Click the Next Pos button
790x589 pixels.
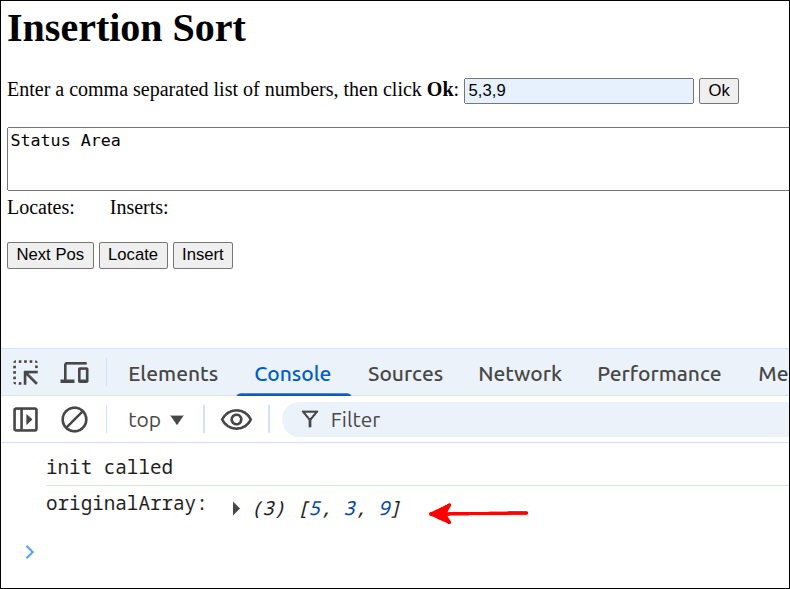pos(50,255)
